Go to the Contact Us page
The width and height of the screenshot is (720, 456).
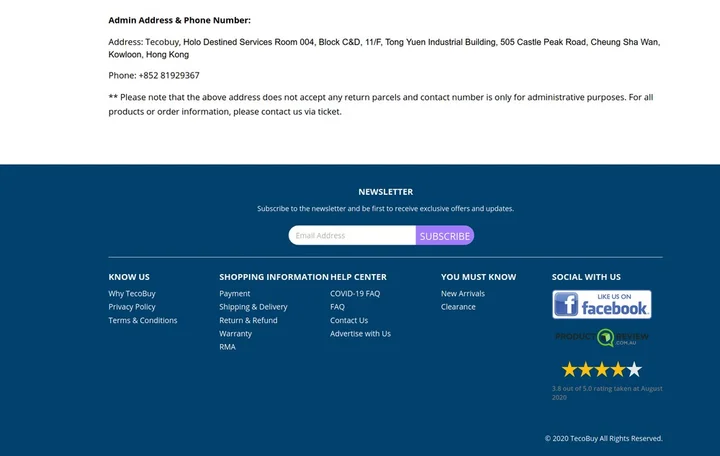point(349,321)
